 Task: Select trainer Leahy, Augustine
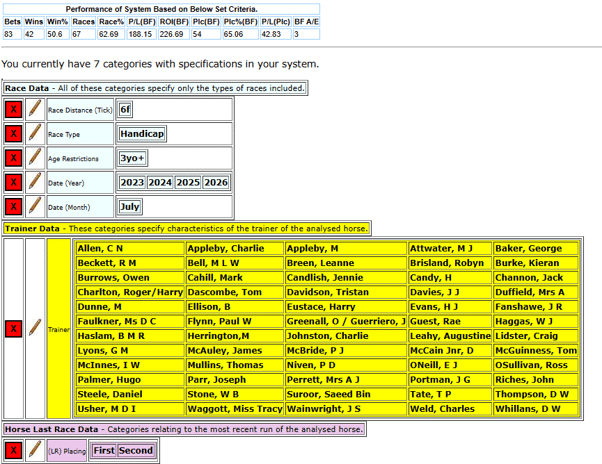[450, 336]
